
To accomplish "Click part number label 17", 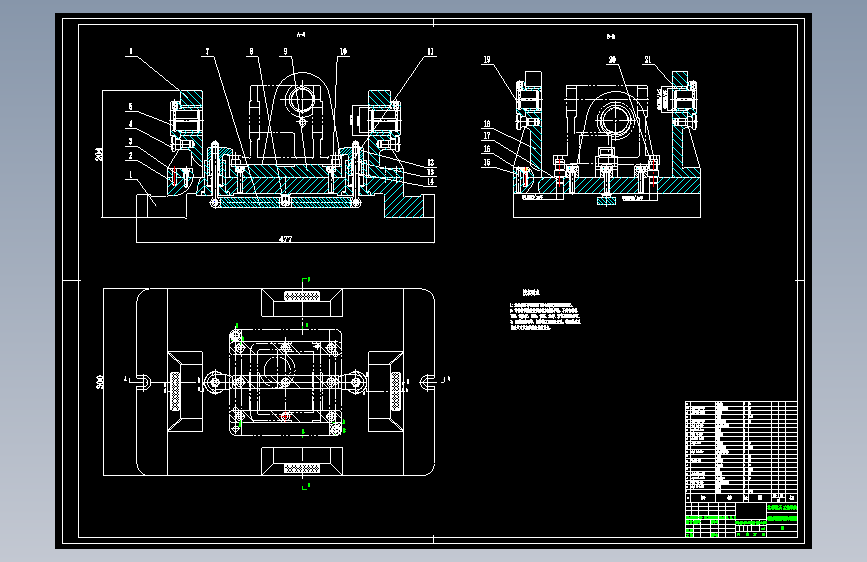I will click(487, 136).
